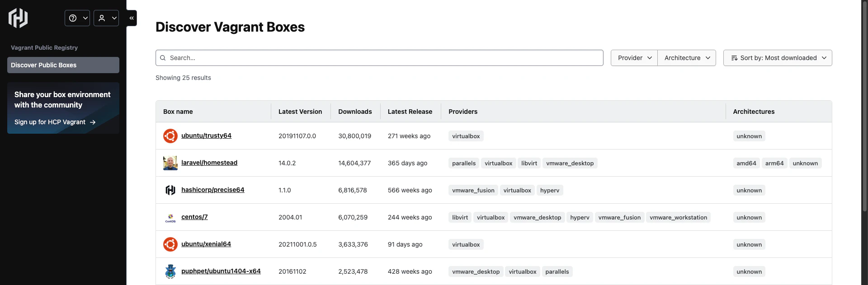Image resolution: width=868 pixels, height=285 pixels.
Task: Click the Showing 25 results text
Action: click(183, 78)
